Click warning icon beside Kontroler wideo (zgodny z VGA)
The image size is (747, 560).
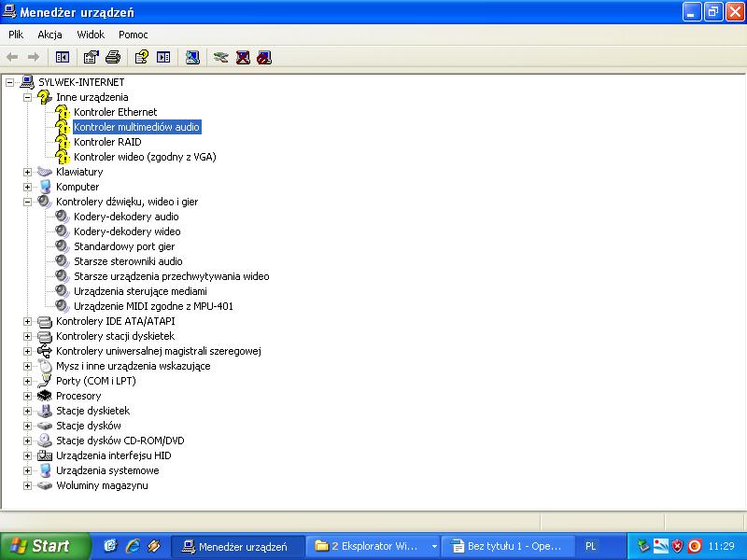tap(62, 157)
